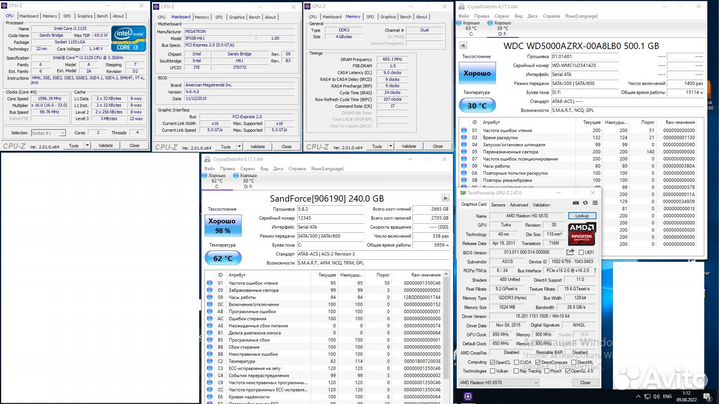The height and width of the screenshot is (404, 720).
Task: Switch to Advanced tab in GPU-Z
Action: 519,205
